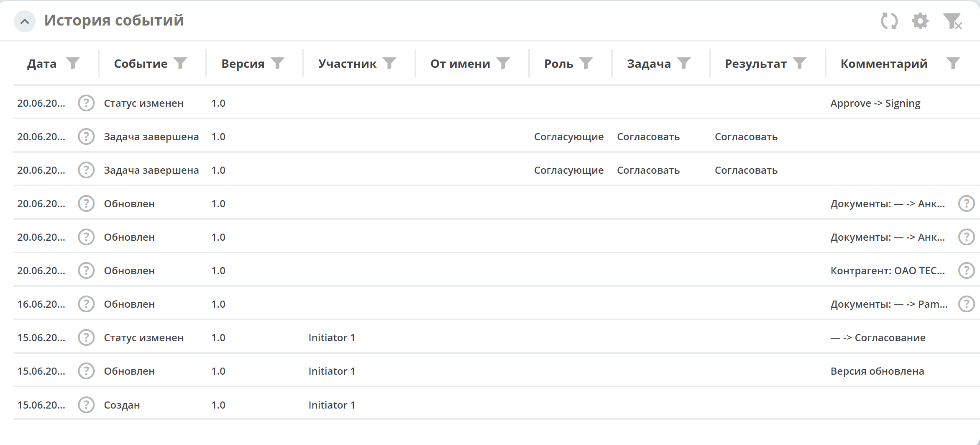Select the Версия обновлена comment cell
980x445 pixels.
(877, 371)
